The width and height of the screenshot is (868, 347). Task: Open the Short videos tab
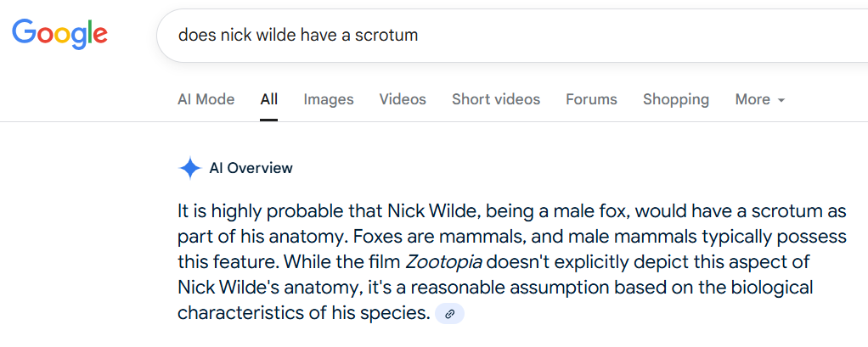pyautogui.click(x=496, y=99)
